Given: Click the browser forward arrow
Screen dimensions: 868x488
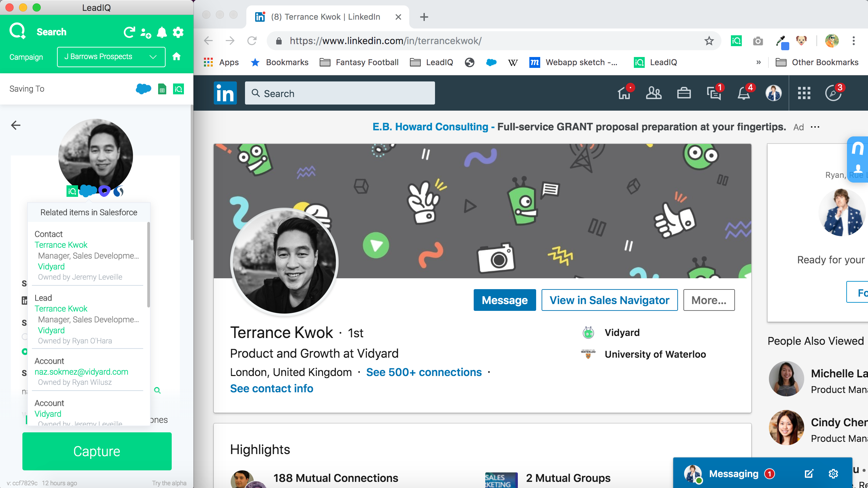Looking at the screenshot, I should coord(230,41).
